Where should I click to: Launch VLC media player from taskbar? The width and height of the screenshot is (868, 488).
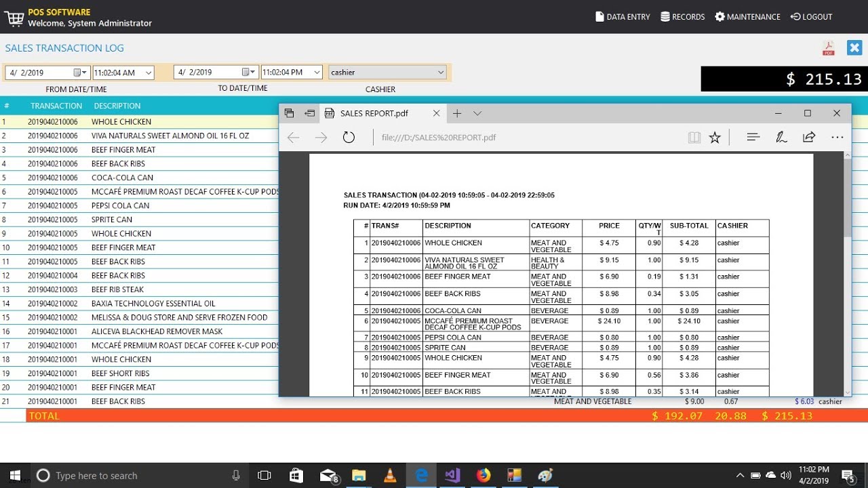tap(390, 475)
